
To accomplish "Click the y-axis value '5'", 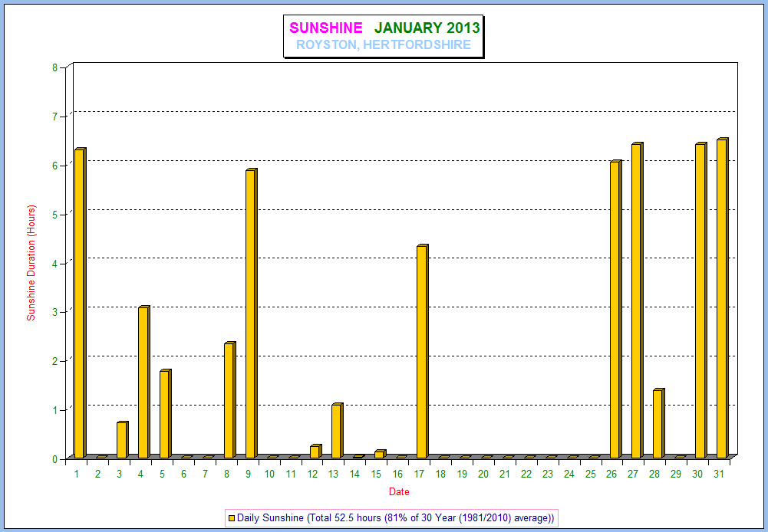I will tap(55, 215).
